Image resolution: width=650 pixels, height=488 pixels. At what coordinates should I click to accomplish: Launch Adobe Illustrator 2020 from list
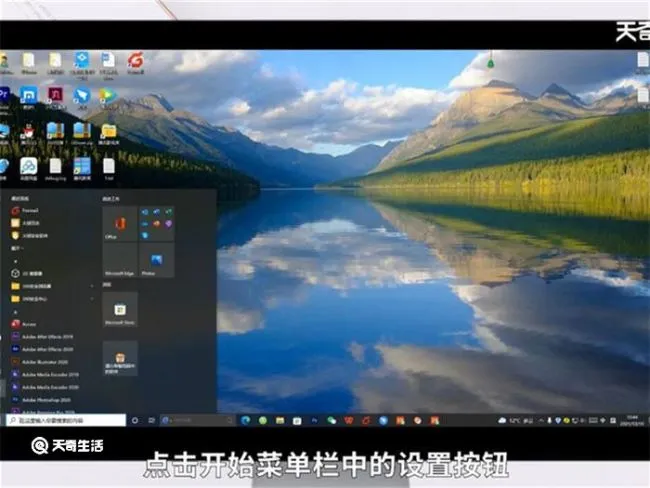tap(40, 362)
